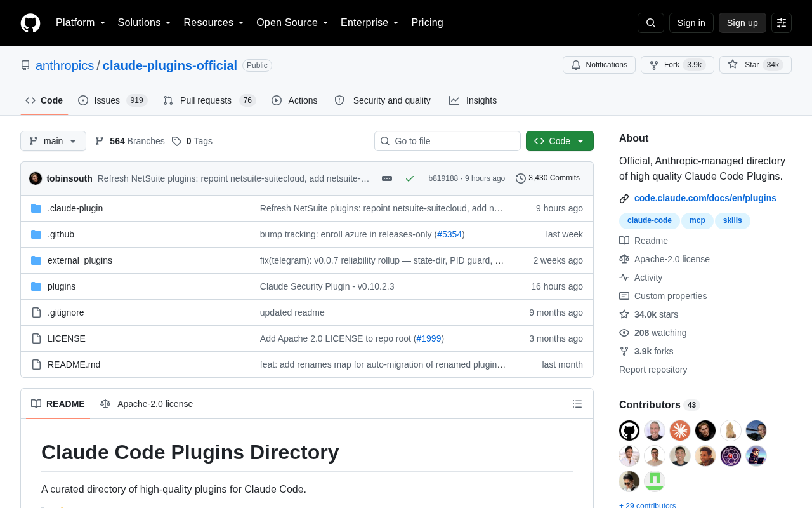This screenshot has width=812, height=508.
Task: Open the GitHub-logo contributor avatar
Action: [629, 431]
